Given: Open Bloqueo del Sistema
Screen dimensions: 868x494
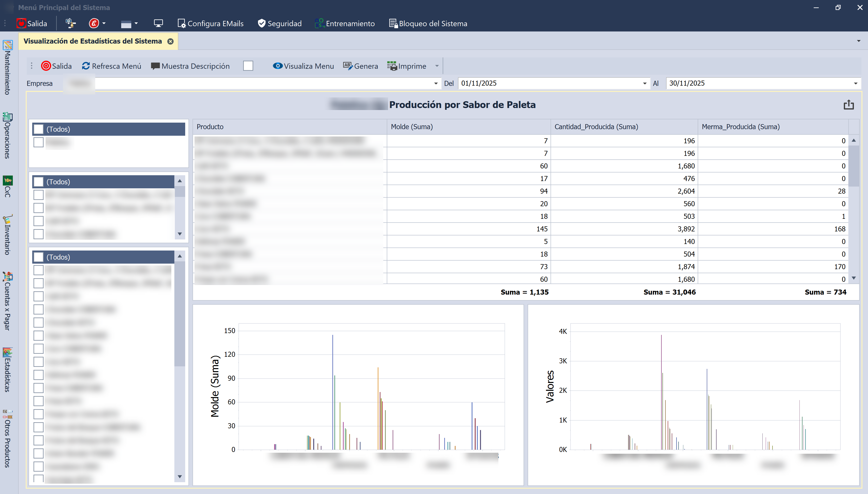Looking at the screenshot, I should point(428,23).
